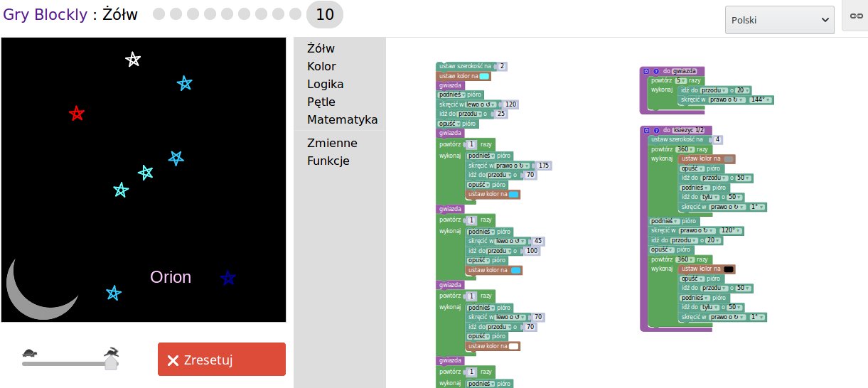The width and height of the screenshot is (868, 388).
Task: Click the gear icon on gwiazda function block
Action: (646, 71)
